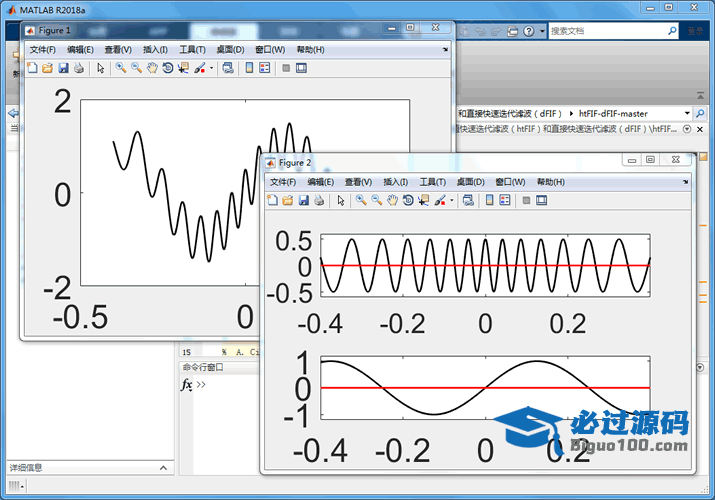Image resolution: width=715 pixels, height=500 pixels.
Task: Click folder search magnifier beside path bar
Action: tap(700, 113)
